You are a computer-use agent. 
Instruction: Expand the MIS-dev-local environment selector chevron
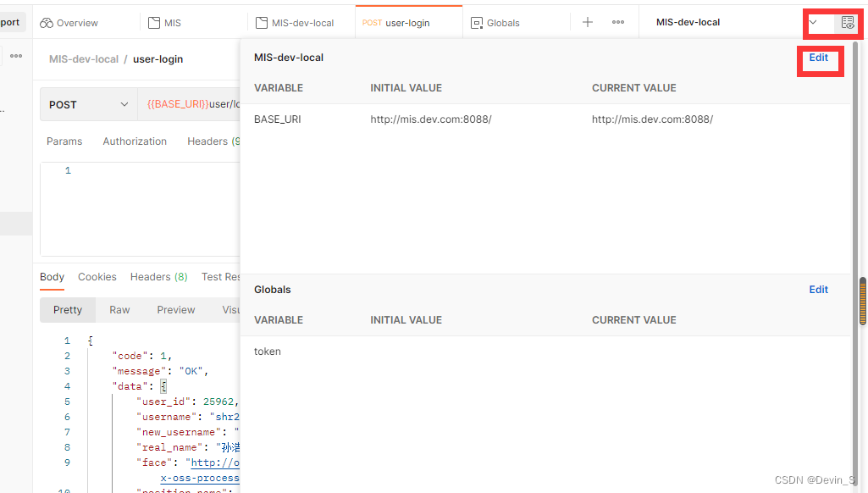pos(813,23)
